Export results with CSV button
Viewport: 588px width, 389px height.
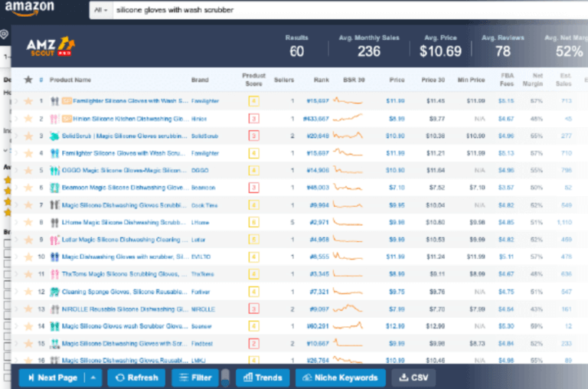pyautogui.click(x=413, y=378)
